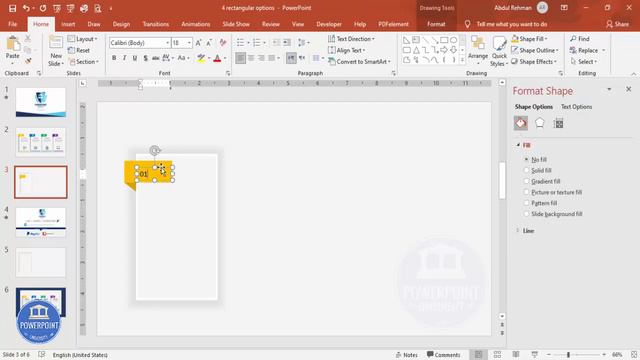The image size is (640, 360).
Task: Clear all formatting icon
Action: (223, 43)
